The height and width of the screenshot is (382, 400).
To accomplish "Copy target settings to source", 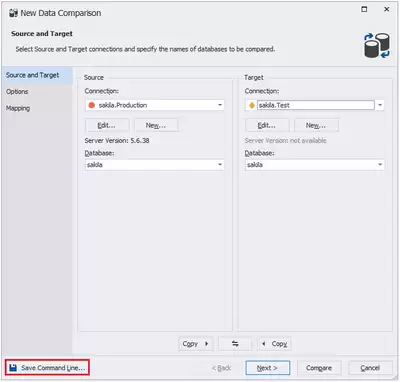I will pos(275,344).
